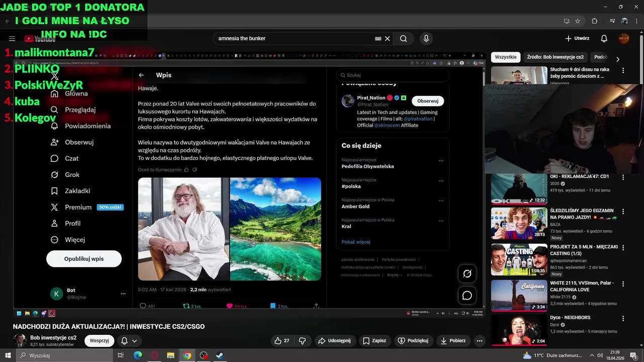The height and width of the screenshot is (362, 644).
Task: Open Steam from the taskbar
Action: click(x=220, y=355)
